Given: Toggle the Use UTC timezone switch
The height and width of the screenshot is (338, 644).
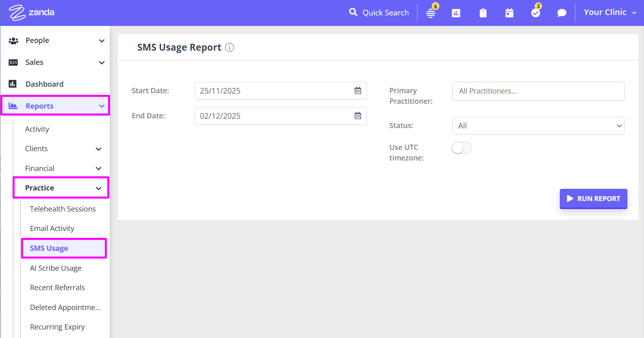Looking at the screenshot, I should (462, 148).
